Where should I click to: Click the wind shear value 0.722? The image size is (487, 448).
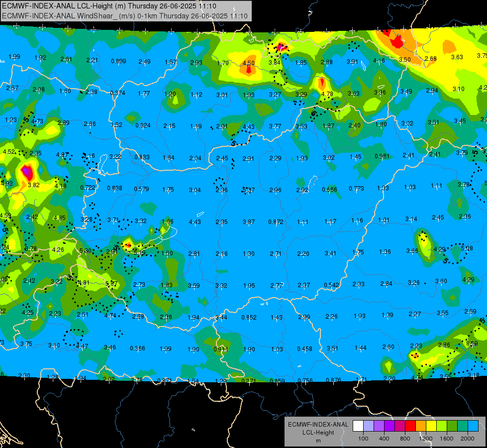point(88,188)
